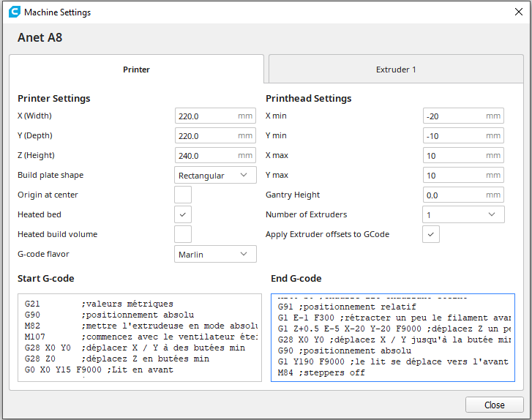Click the Z (Height) input field
The image size is (532, 420).
(215, 155)
